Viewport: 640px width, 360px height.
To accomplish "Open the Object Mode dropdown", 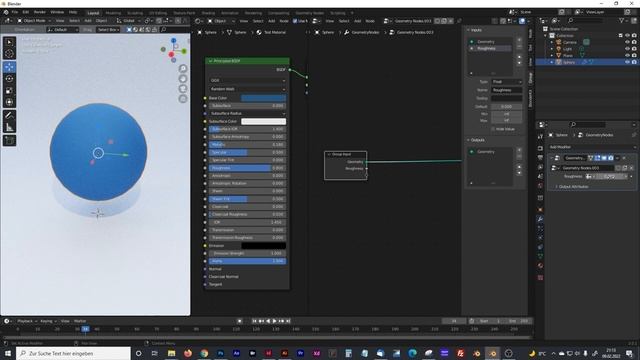I will (x=34, y=20).
